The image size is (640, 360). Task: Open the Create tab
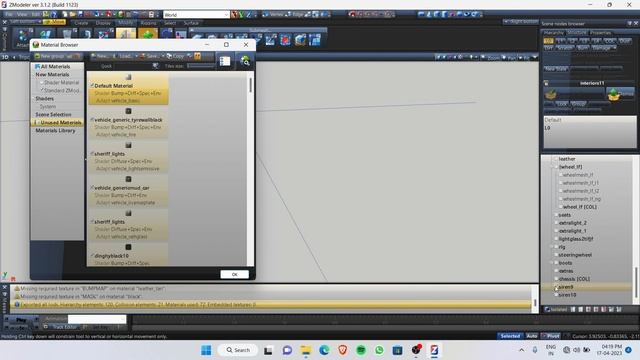click(x=81, y=23)
